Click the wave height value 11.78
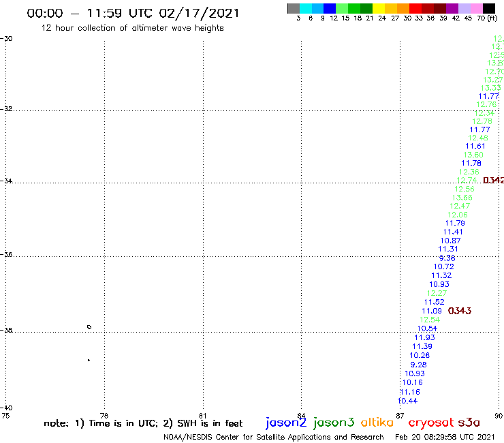 (x=471, y=163)
